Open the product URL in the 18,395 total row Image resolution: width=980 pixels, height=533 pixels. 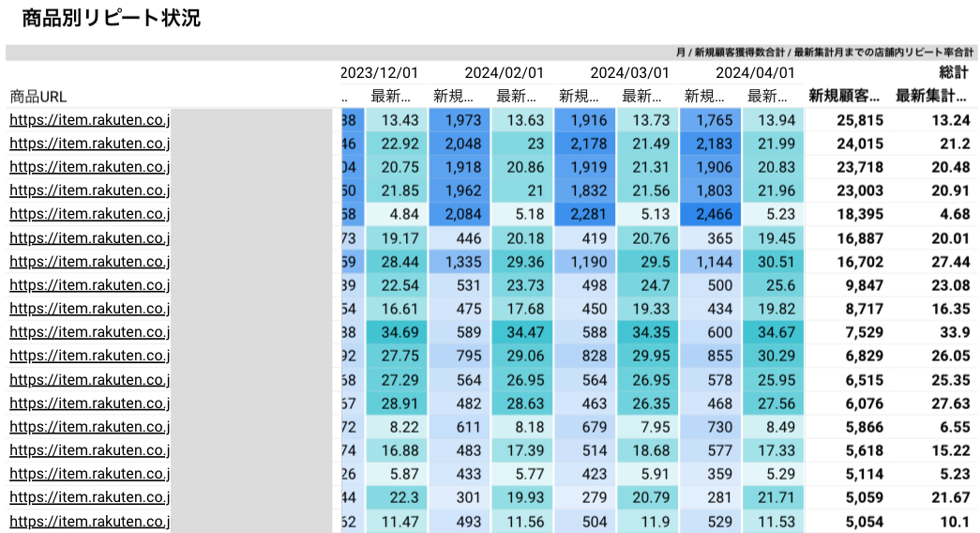point(90,214)
